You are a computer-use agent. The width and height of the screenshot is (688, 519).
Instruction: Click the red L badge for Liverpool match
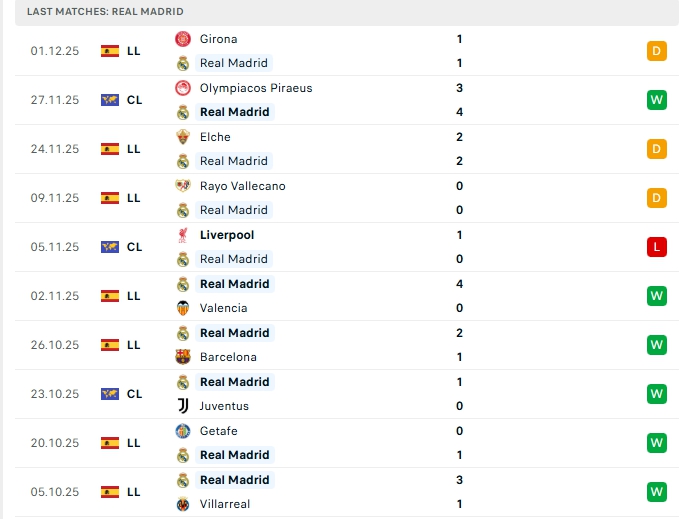click(657, 247)
